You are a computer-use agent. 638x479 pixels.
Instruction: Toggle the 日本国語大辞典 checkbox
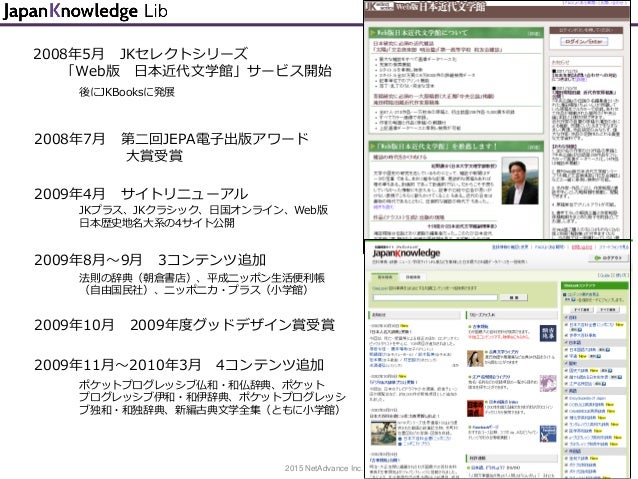point(566,349)
